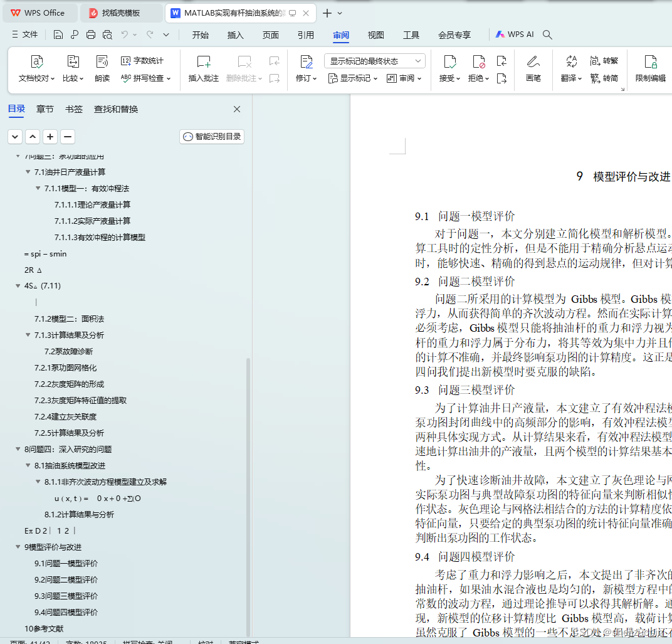
Task: Close the MATLAB document tab
Action: [306, 13]
